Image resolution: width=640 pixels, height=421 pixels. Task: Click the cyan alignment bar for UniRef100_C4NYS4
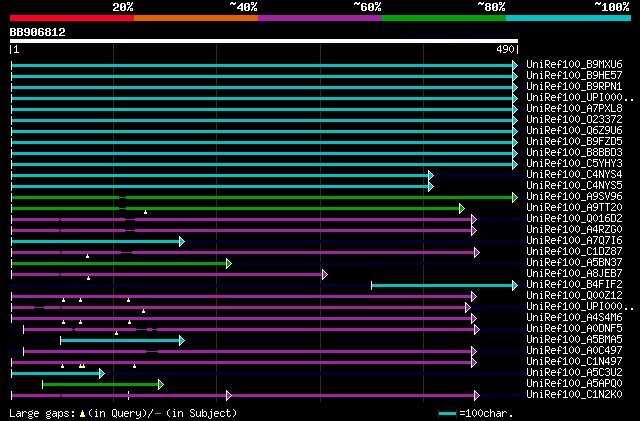click(x=220, y=175)
